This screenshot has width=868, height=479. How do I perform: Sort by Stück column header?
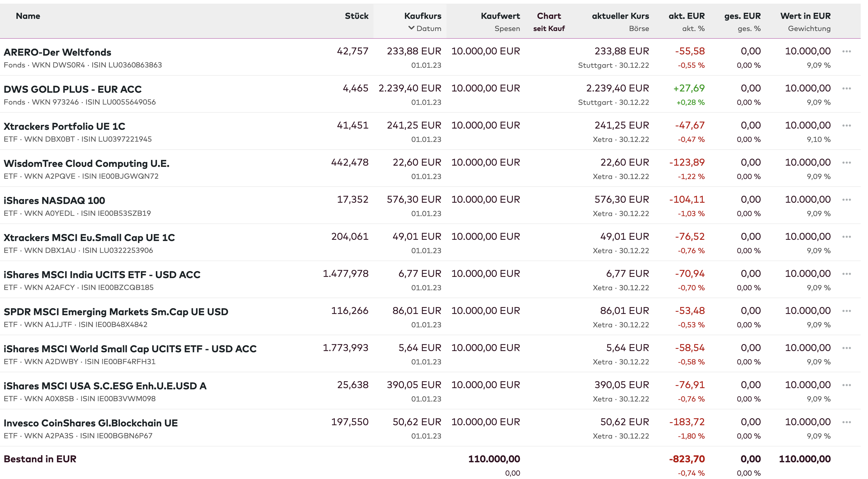pyautogui.click(x=356, y=16)
